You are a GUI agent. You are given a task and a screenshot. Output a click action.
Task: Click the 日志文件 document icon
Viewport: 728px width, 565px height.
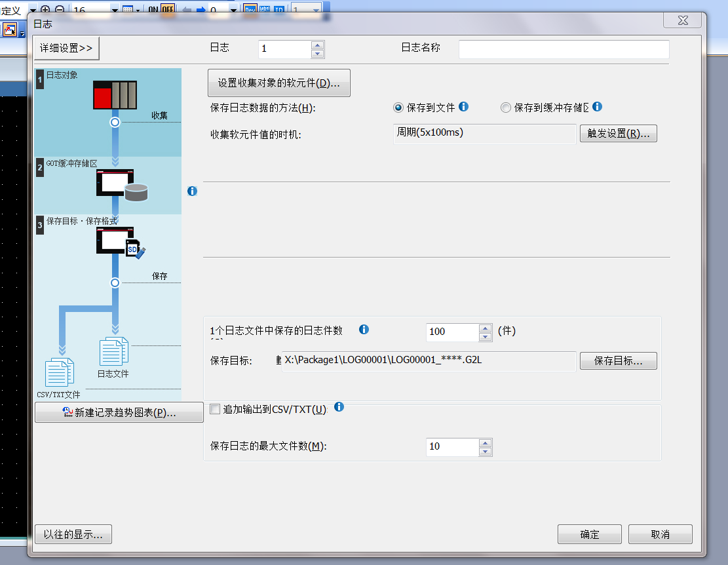pos(113,352)
